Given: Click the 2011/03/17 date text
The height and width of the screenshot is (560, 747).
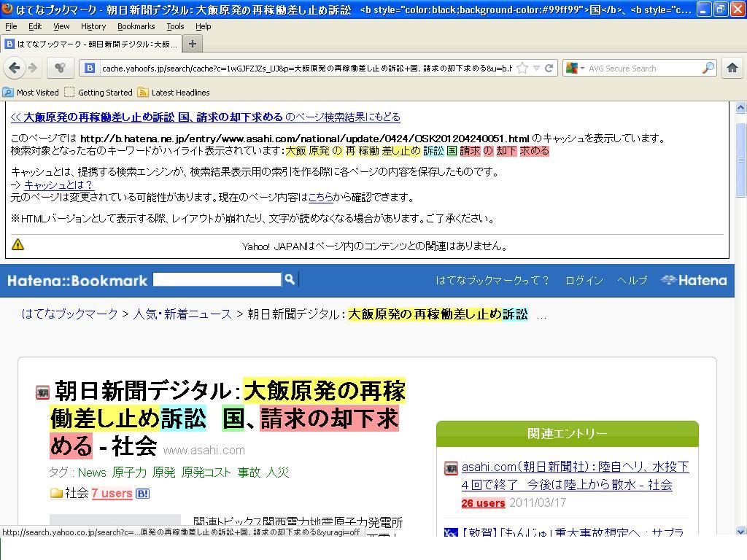Looking at the screenshot, I should (x=538, y=502).
